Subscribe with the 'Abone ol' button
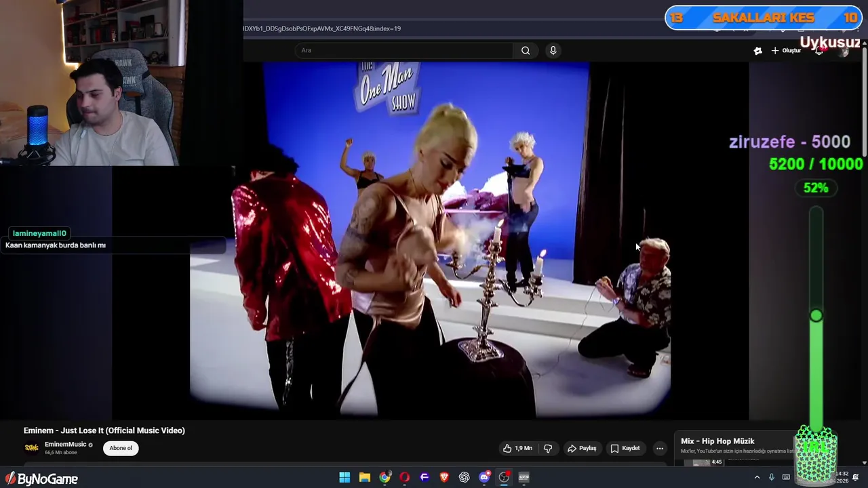 pyautogui.click(x=121, y=448)
